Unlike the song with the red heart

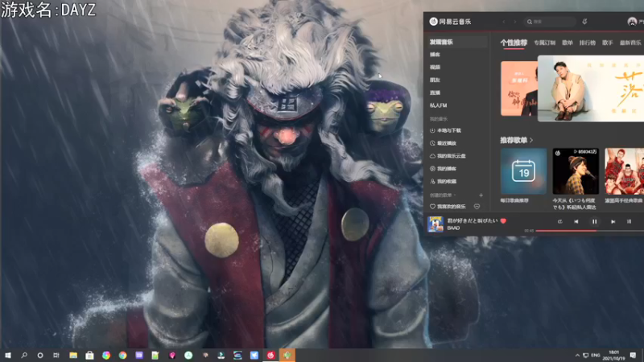[x=503, y=220]
